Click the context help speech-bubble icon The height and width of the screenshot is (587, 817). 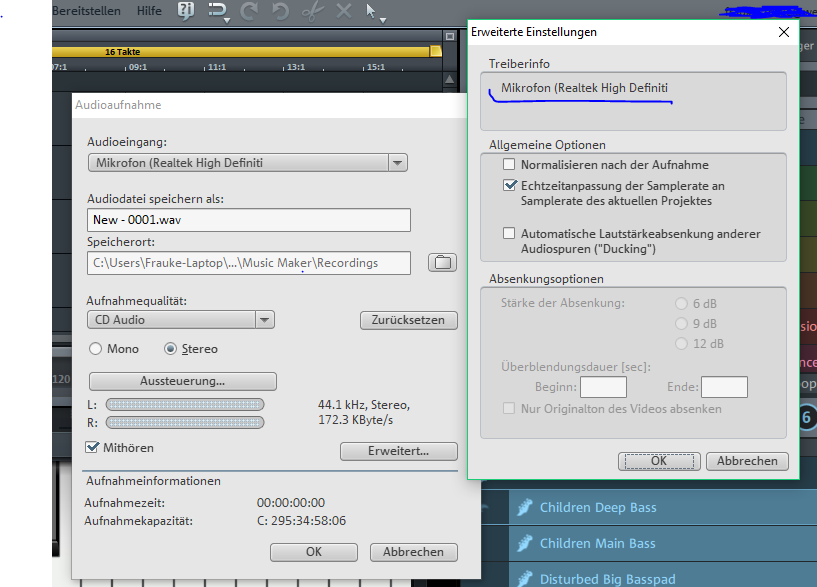click(185, 10)
